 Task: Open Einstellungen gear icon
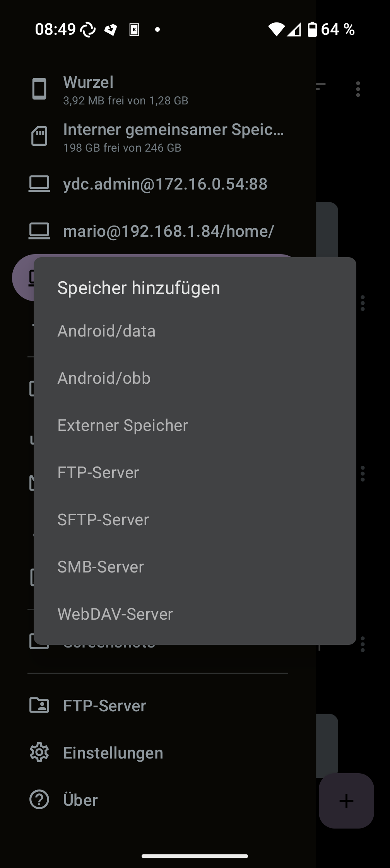click(39, 753)
